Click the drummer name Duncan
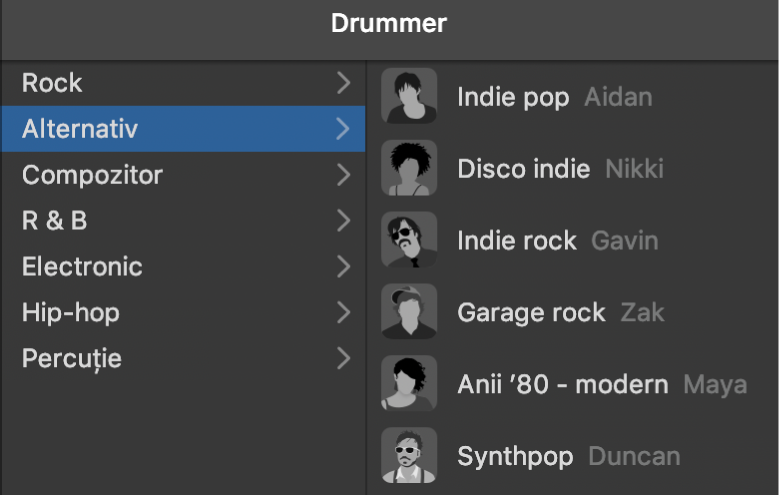The width and height of the screenshot is (779, 495). tap(634, 456)
